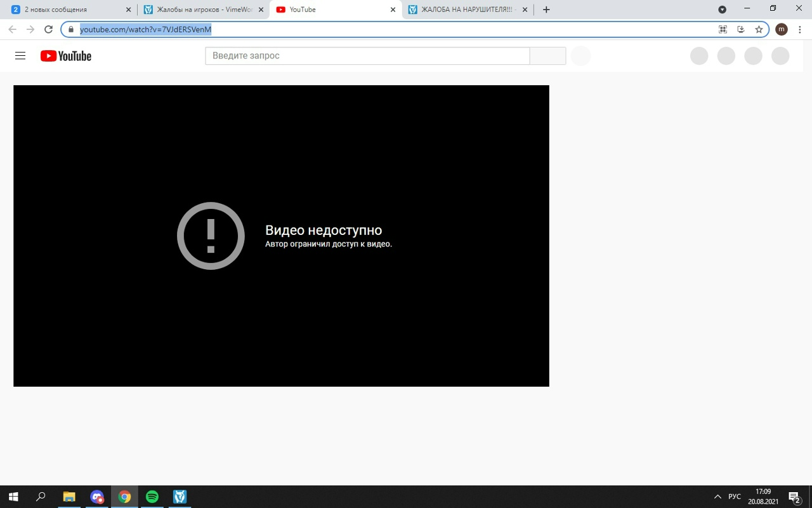Click the QR code icon in address bar
The width and height of the screenshot is (812, 508).
tap(723, 29)
